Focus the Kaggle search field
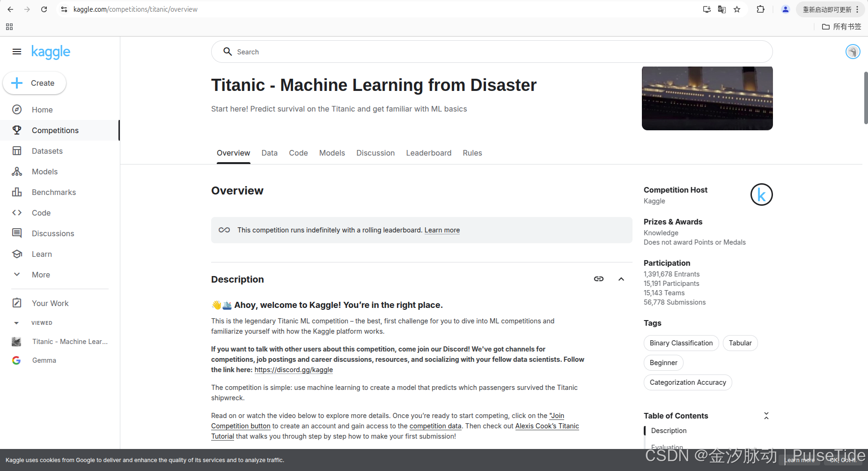The height and width of the screenshot is (471, 868). [x=492, y=52]
